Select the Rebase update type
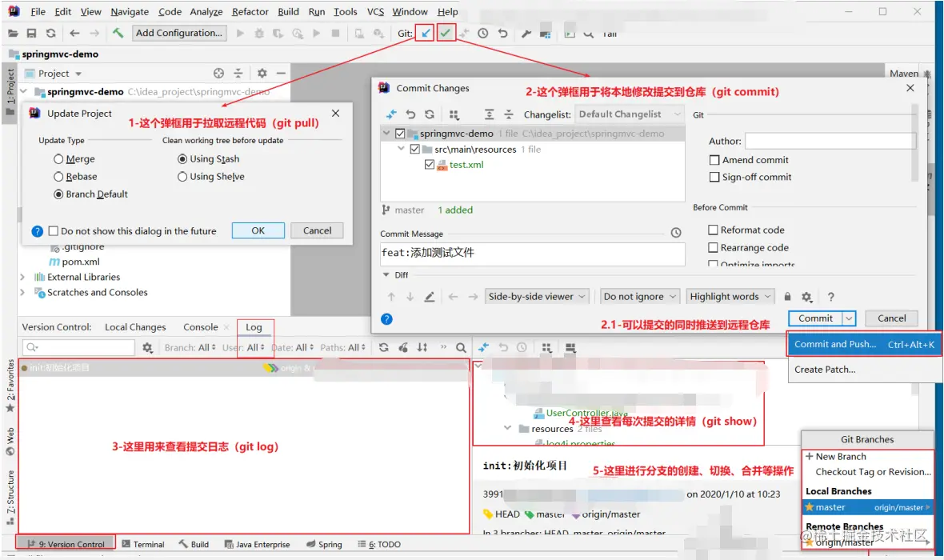The height and width of the screenshot is (560, 944). pyautogui.click(x=75, y=177)
